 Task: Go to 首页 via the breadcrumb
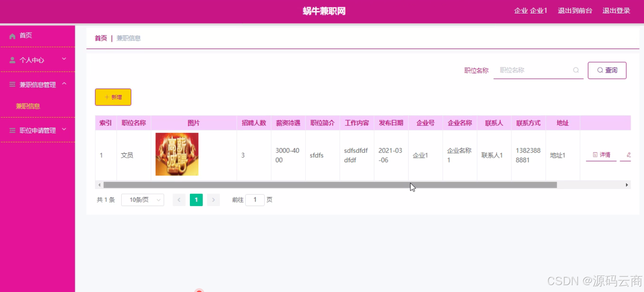tap(101, 38)
